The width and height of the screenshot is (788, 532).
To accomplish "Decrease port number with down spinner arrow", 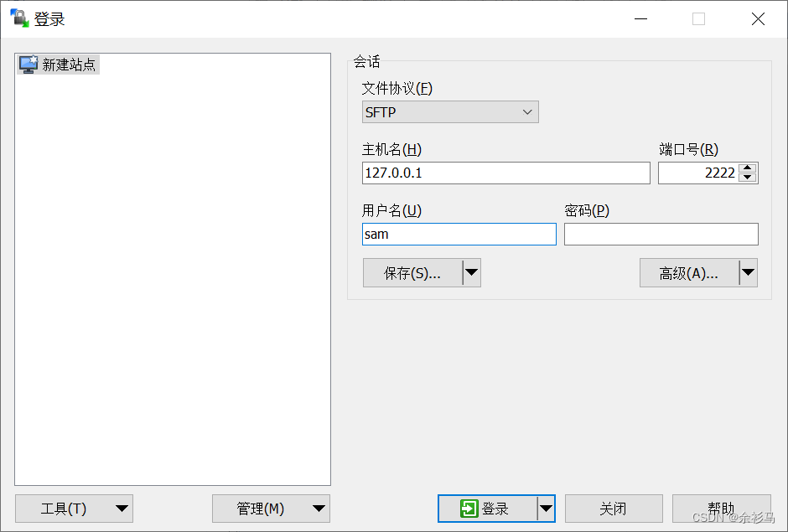I will coord(749,178).
